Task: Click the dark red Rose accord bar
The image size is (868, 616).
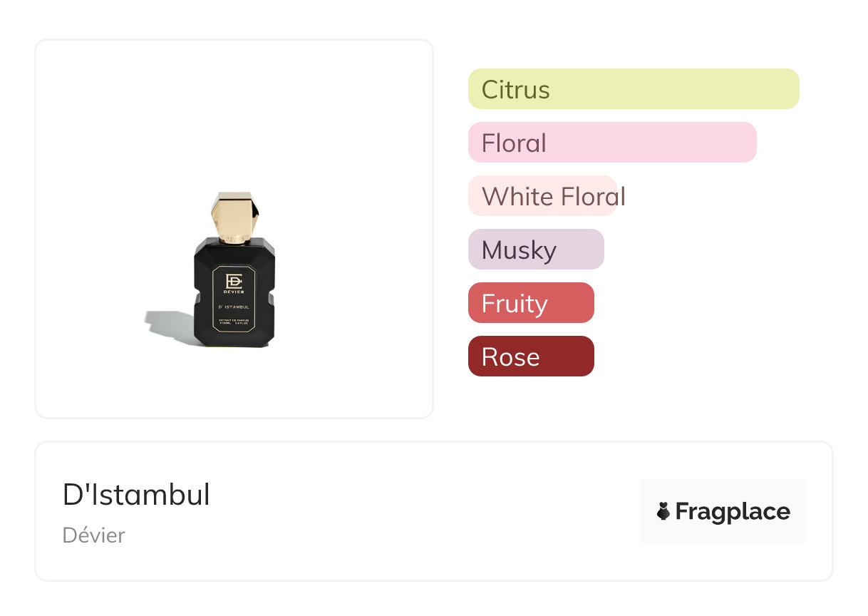Action: 530,356
